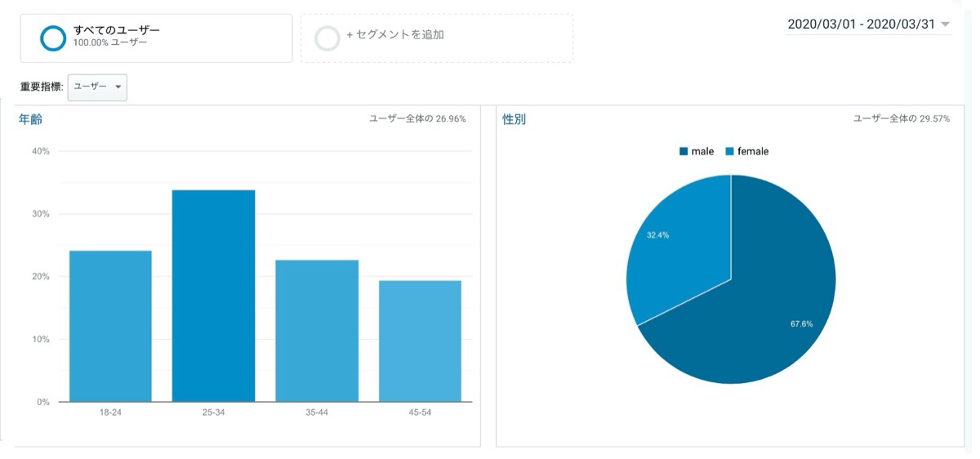The image size is (980, 459).
Task: Open the 重要指標 ユーザー dropdown
Action: (x=97, y=87)
